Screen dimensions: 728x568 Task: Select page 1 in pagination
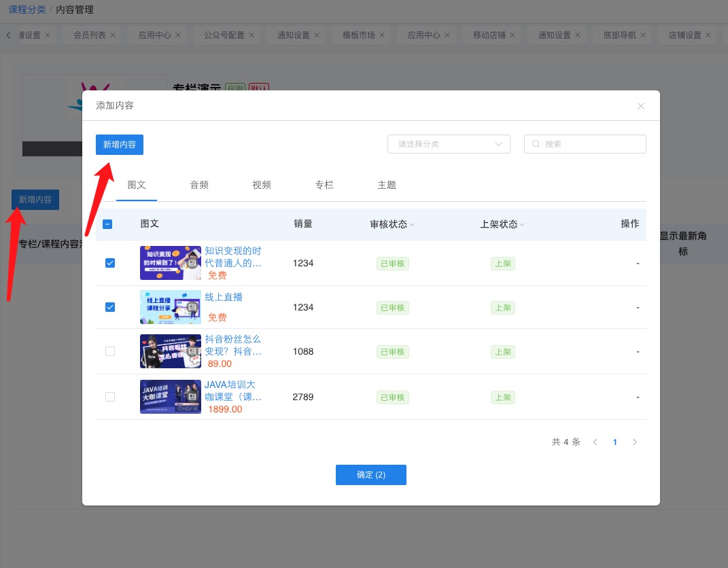click(x=614, y=442)
